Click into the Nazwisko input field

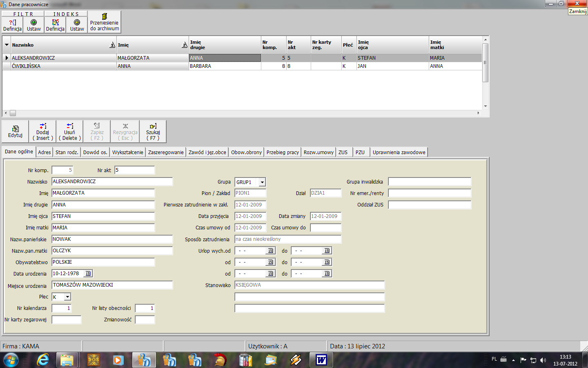click(112, 182)
